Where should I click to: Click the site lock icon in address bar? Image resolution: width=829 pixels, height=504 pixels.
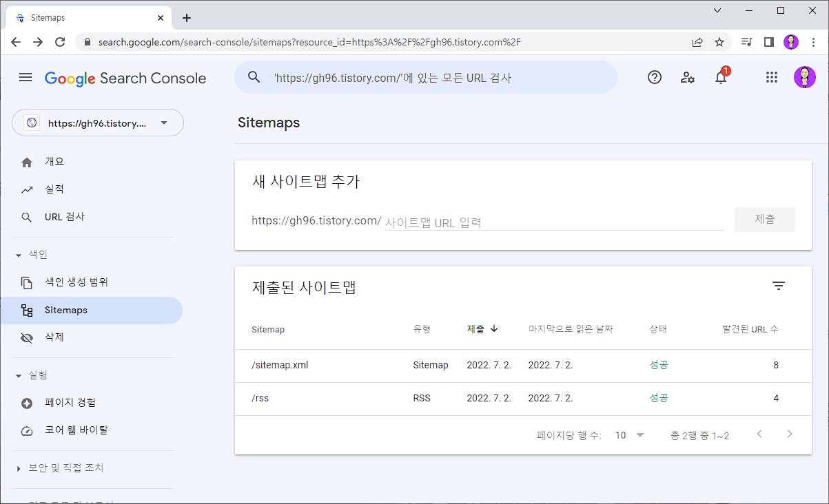click(87, 42)
